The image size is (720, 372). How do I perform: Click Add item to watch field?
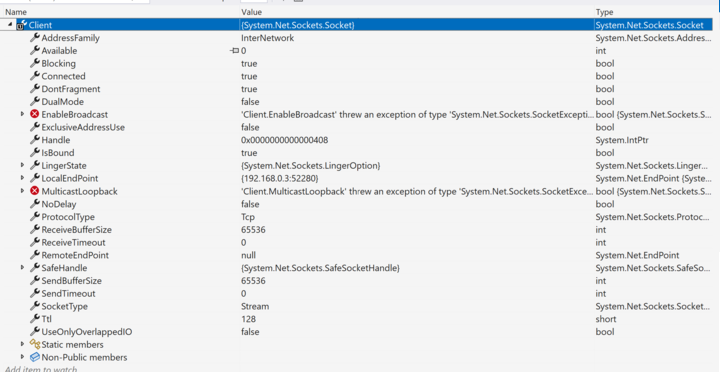41,369
